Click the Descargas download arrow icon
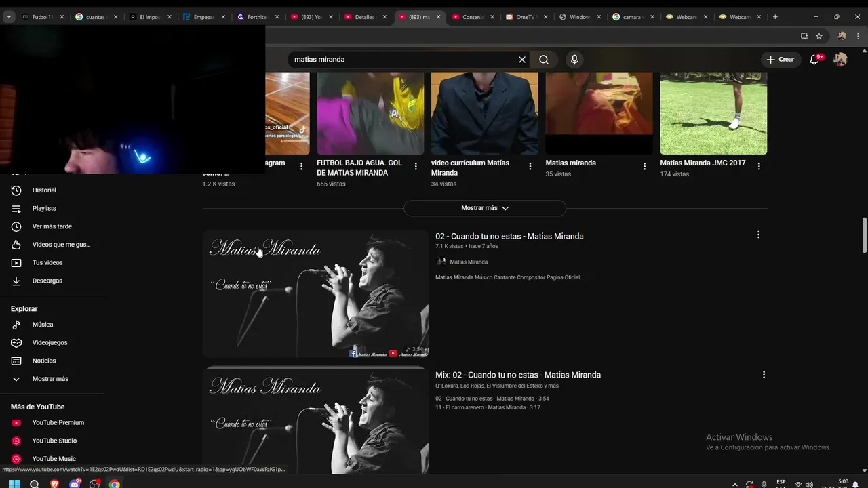868x488 pixels. 16,281
